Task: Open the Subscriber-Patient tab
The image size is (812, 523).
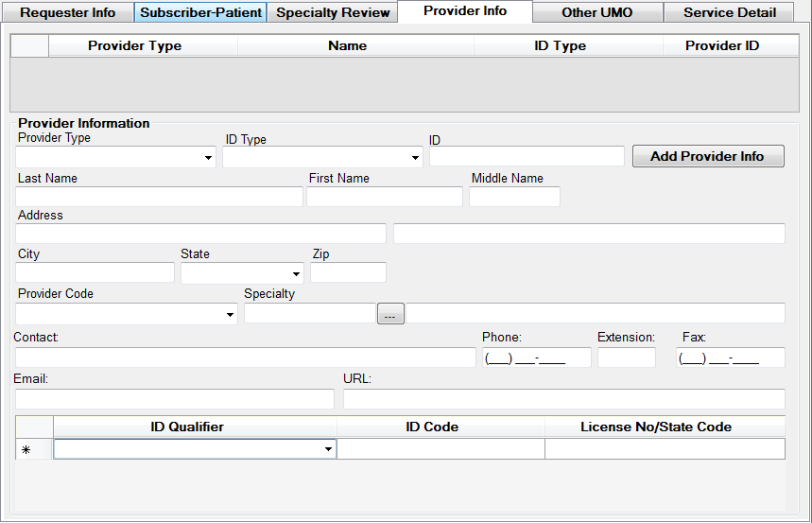Action: point(200,12)
